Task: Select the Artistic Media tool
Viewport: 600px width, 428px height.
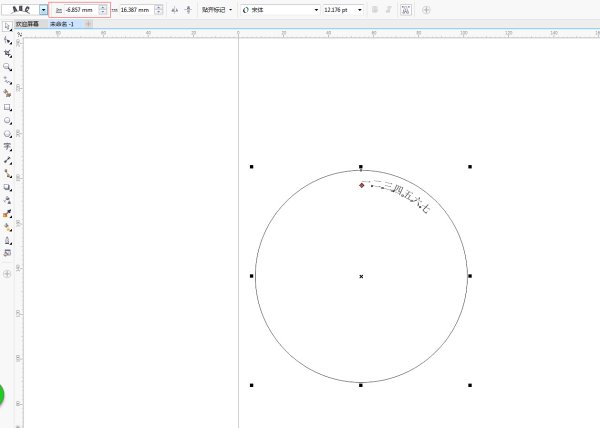Action: (x=7, y=93)
